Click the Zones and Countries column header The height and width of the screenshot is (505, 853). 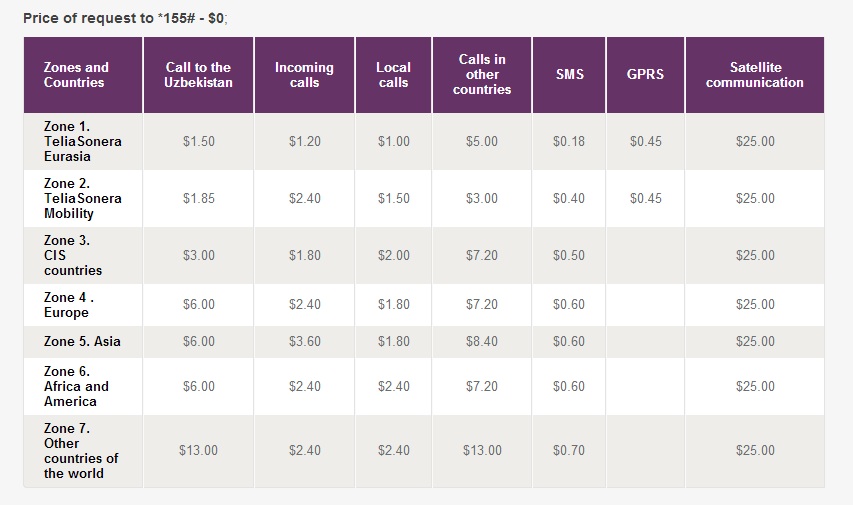[x=76, y=75]
